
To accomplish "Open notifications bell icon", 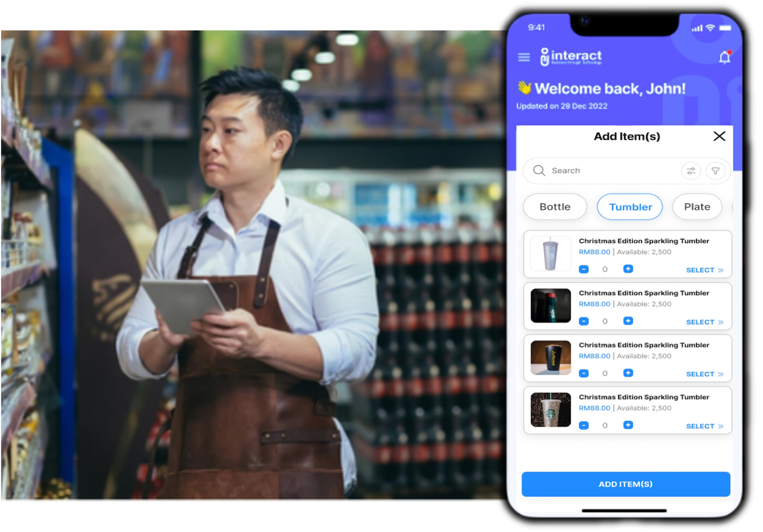I will tap(725, 58).
